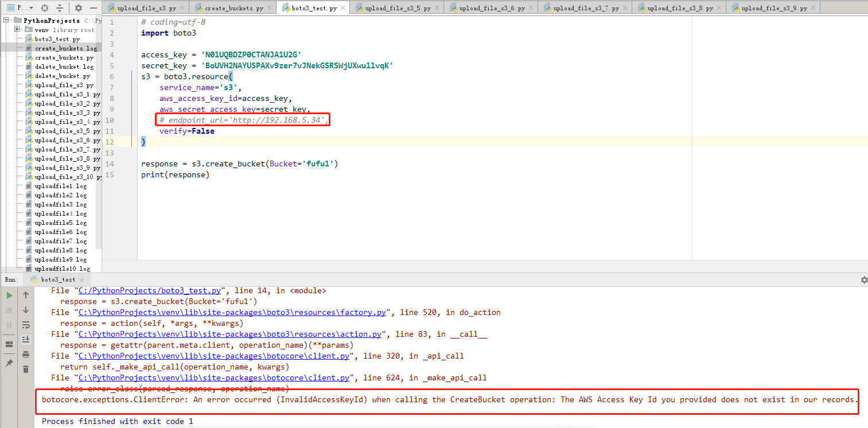Close the upload_file_s3.py tab
Viewport: 868px width, 428px height.
[x=182, y=8]
